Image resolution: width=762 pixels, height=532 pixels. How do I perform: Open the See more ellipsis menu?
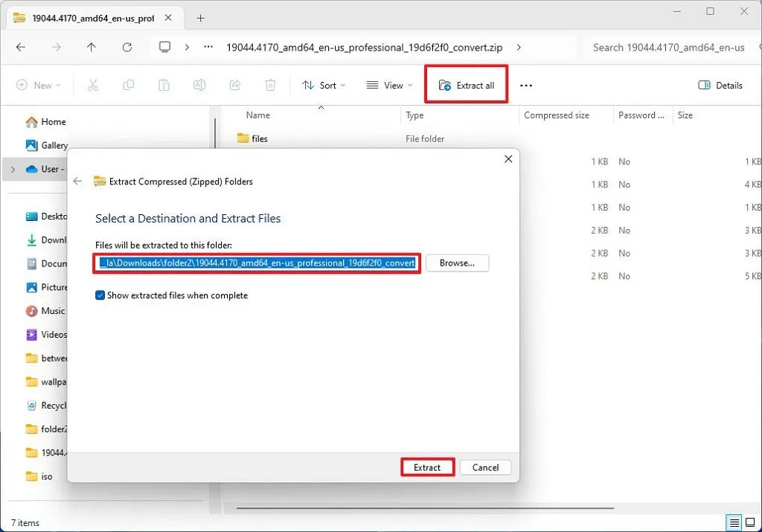(525, 85)
